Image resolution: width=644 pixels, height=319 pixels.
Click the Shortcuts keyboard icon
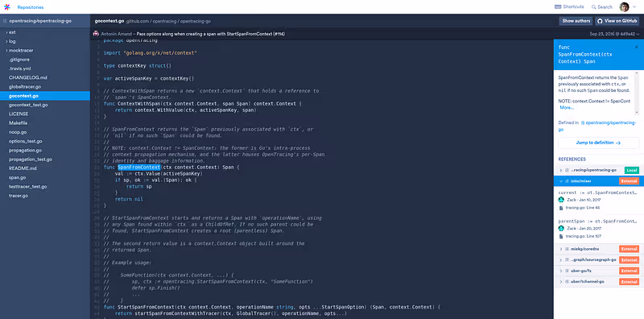558,7
